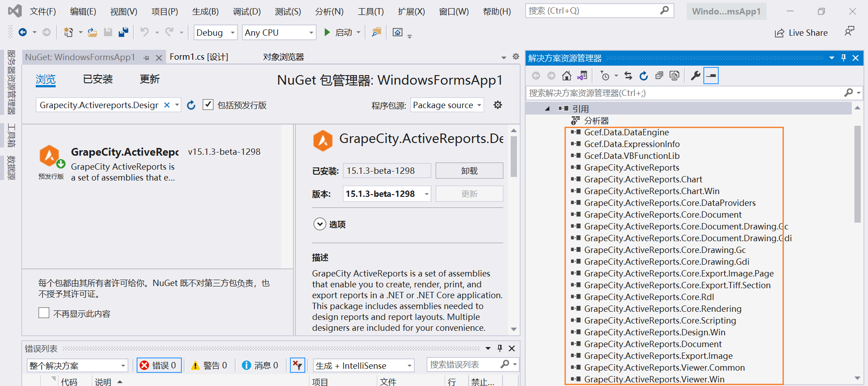Click the Visual Studio search box
The image size is (868, 386).
pos(599,11)
